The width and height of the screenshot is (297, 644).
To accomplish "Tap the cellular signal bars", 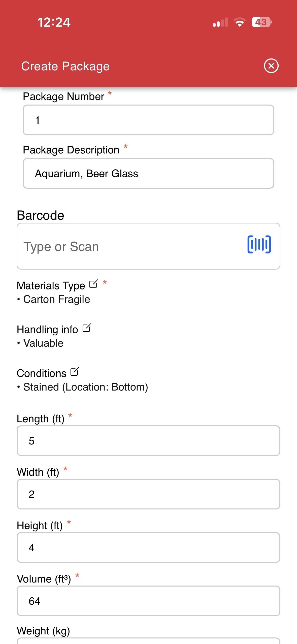I will tap(220, 22).
